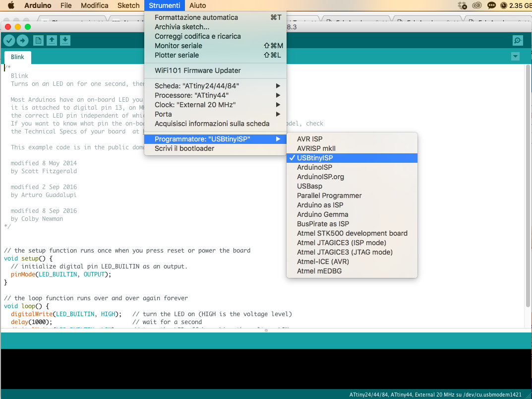Viewport: 532px width, 399px height.
Task: Switch to the Blink sketch tab
Action: [18, 57]
